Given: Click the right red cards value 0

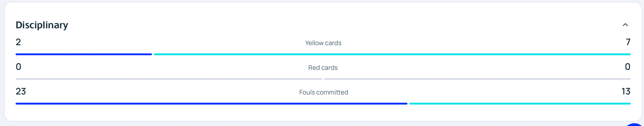Looking at the screenshot, I should (x=627, y=67).
